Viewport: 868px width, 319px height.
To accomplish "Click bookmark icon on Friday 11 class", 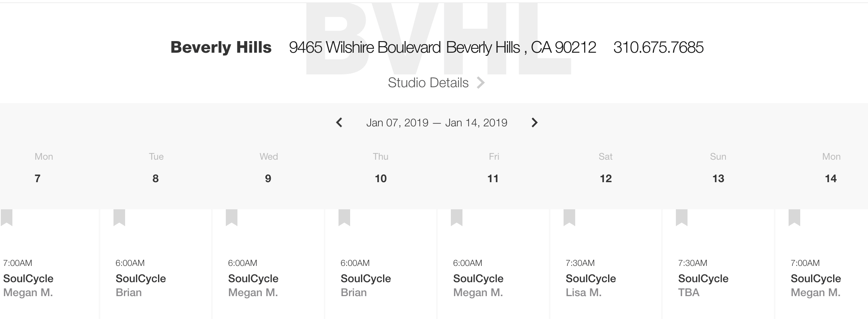I will (x=457, y=217).
